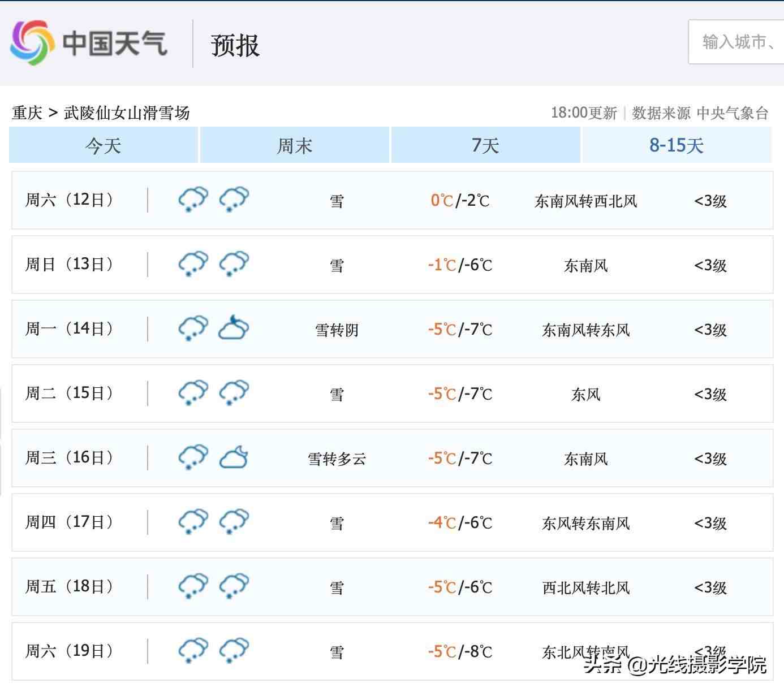This screenshot has width=784, height=692.
Task: Select the 周日（13日） date label
Action: point(70,264)
